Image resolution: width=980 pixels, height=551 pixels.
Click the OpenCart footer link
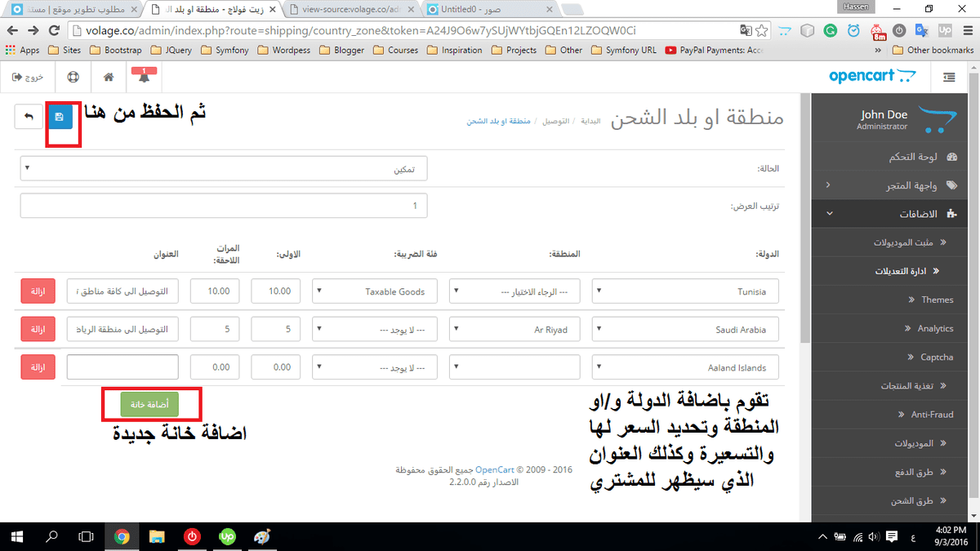pyautogui.click(x=493, y=470)
